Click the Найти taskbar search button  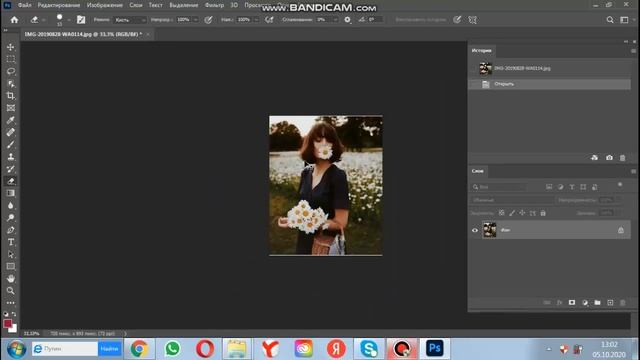109,349
